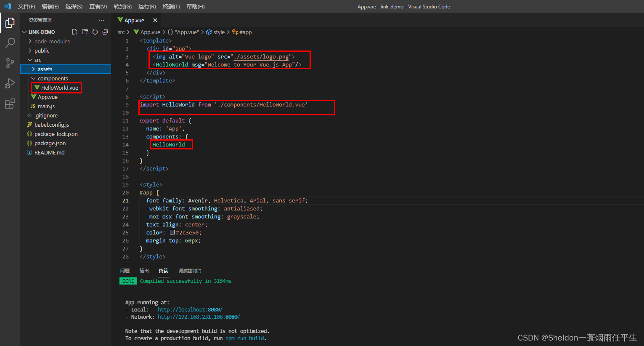This screenshot has height=346, width=644.
Task: Switch to the 调试控制台 panel tab
Action: pos(190,271)
